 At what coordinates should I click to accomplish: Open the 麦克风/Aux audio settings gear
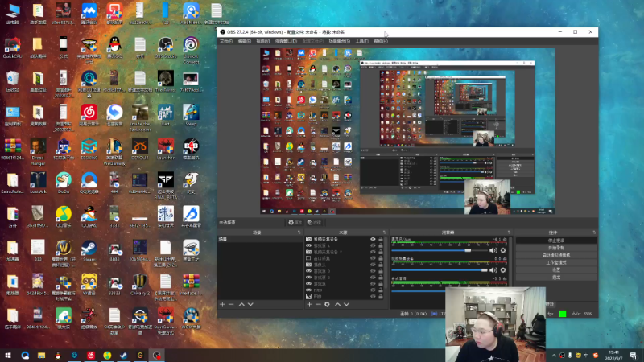coord(503,250)
